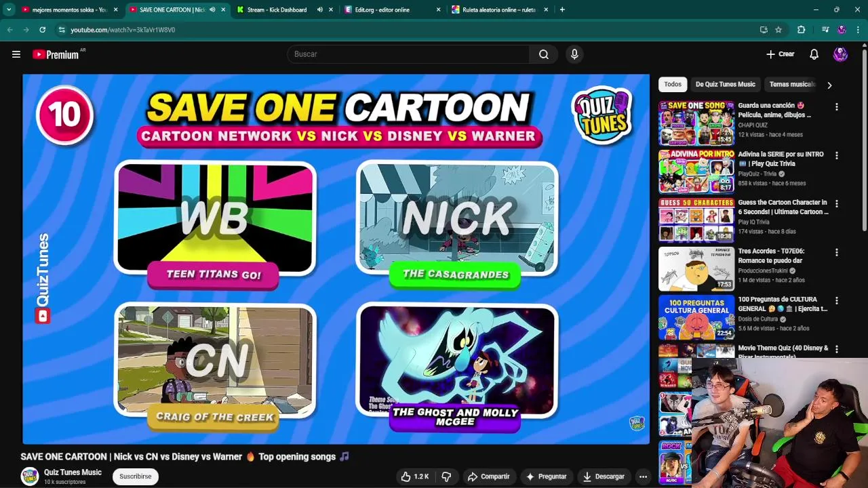Viewport: 868px width, 488px height.
Task: Select the De Quiz Tunes Music chip
Action: (x=725, y=84)
